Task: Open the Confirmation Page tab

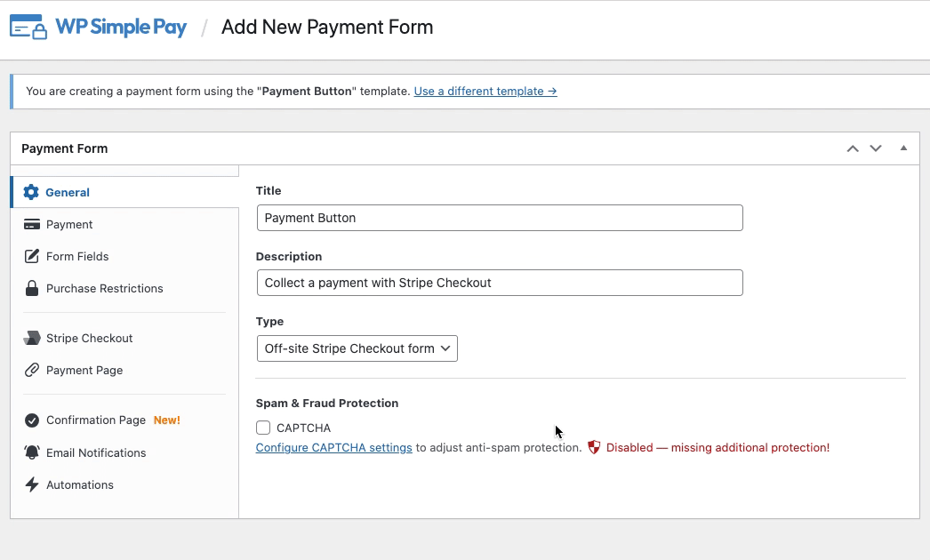Action: coord(96,420)
